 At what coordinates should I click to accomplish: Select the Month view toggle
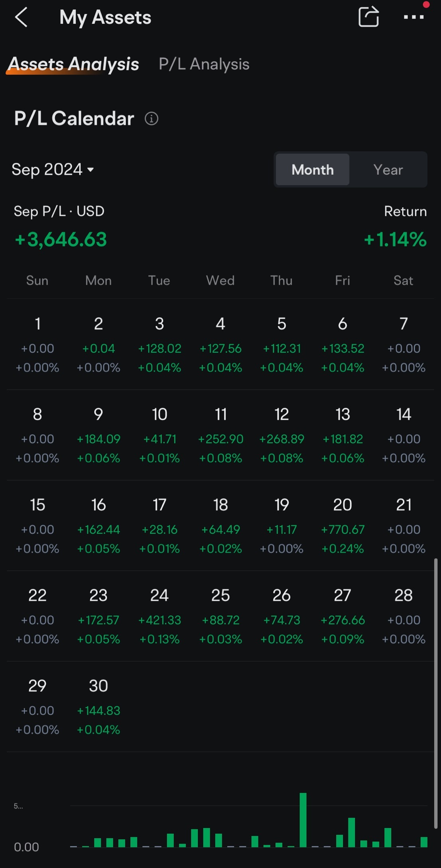click(x=313, y=170)
